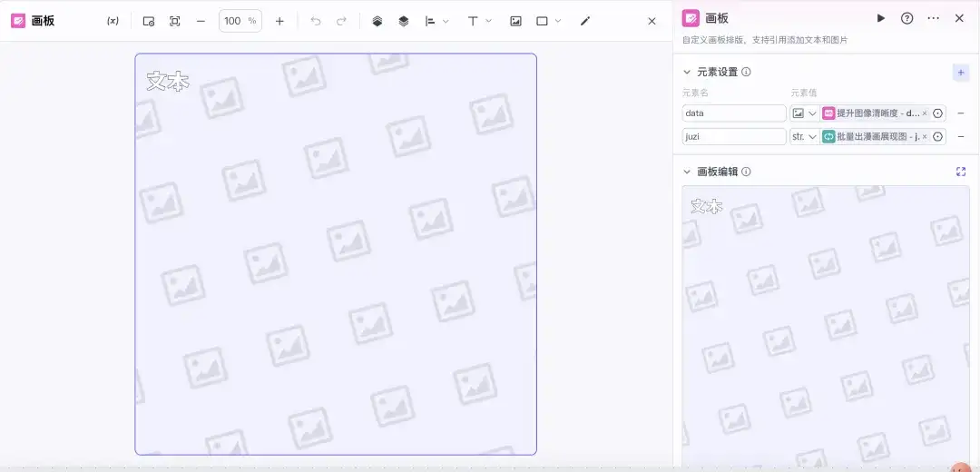Select the Text tool
Viewport: 980px width, 472px height.
[x=473, y=21]
